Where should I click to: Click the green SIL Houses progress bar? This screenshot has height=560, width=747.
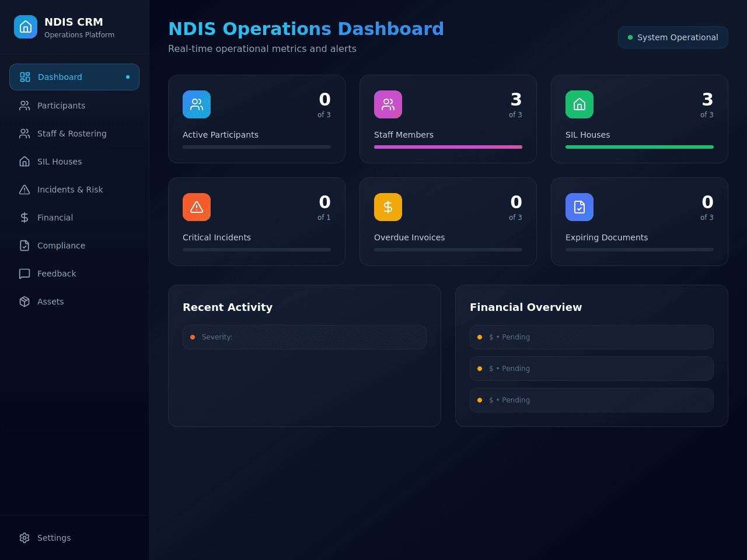pos(640,147)
